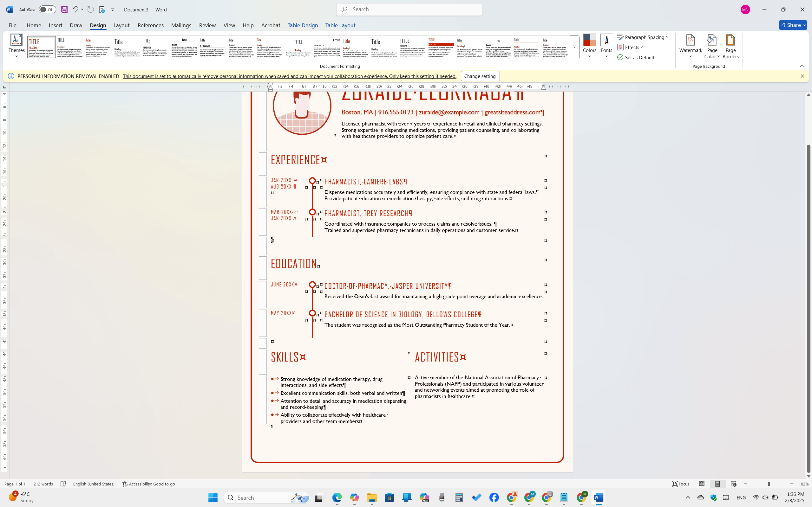Viewport: 812px width, 507px height.
Task: Open Focus mode from status bar
Action: point(680,484)
